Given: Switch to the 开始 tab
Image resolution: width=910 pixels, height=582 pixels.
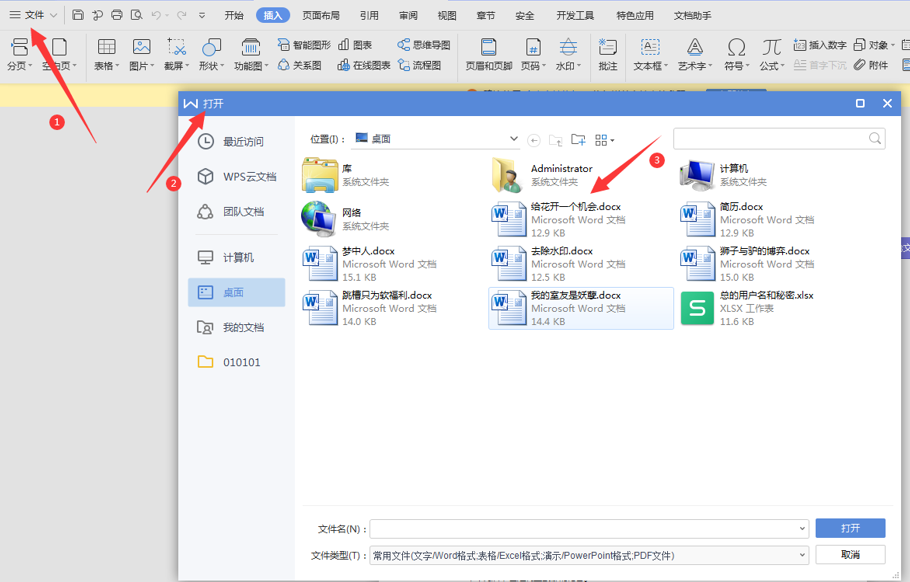Looking at the screenshot, I should pos(234,16).
